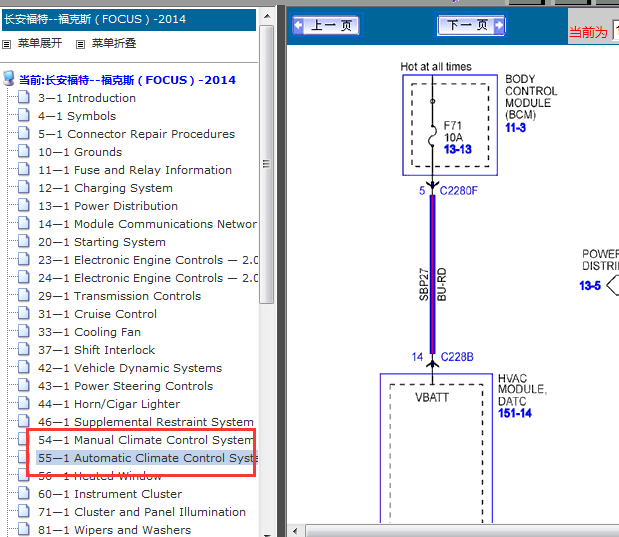Select 71—1 Cluster and Panel Illumination
Image resolution: width=619 pixels, height=537 pixels.
pos(142,512)
